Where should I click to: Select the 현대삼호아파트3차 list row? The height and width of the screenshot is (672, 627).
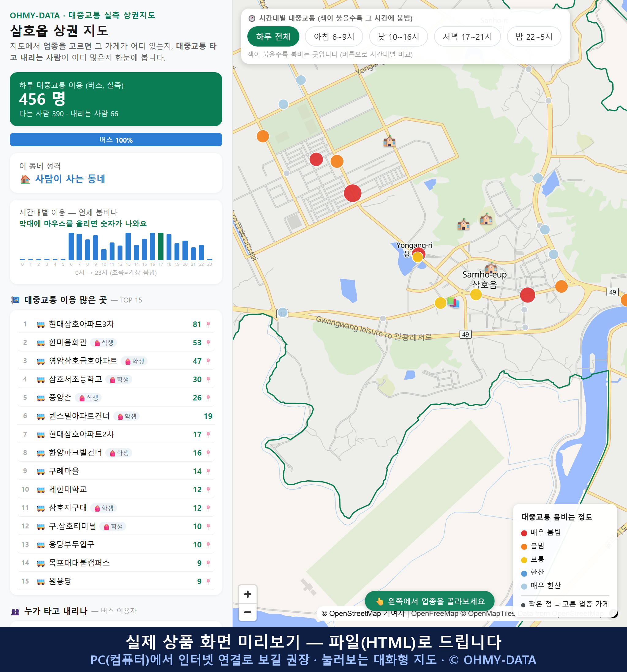click(x=116, y=325)
